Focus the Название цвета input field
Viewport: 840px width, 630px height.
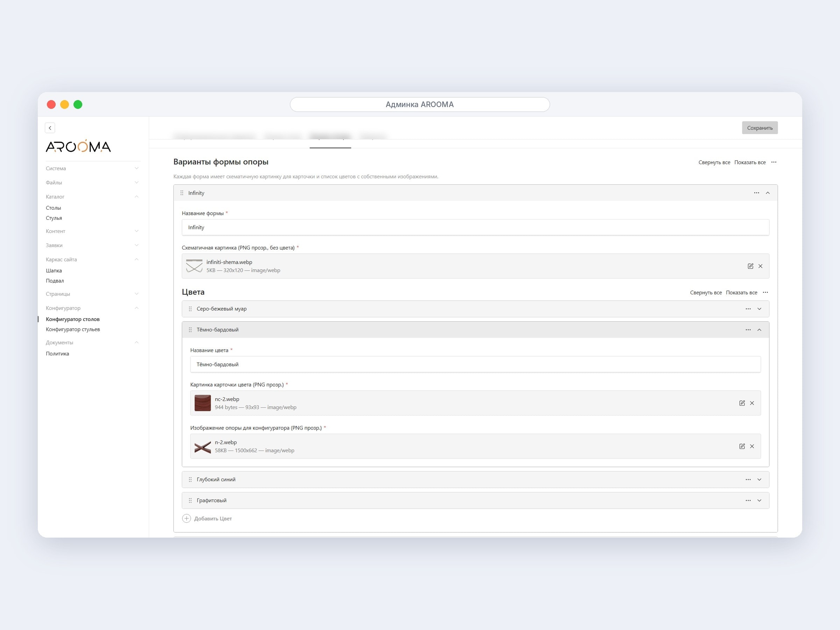(x=475, y=365)
